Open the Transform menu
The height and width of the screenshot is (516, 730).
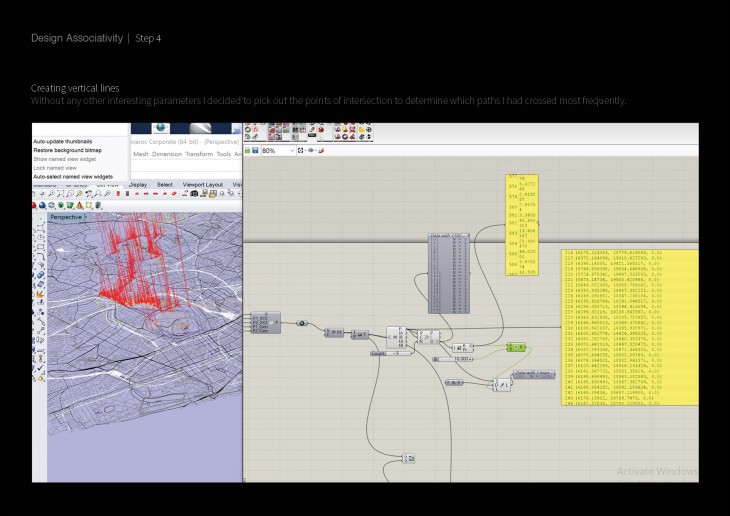point(199,154)
